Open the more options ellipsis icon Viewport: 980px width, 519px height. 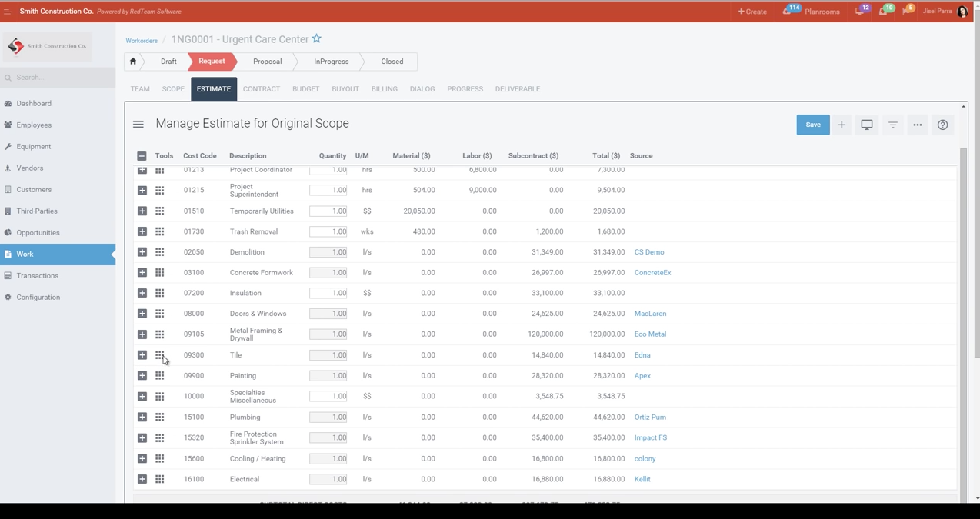tap(918, 125)
